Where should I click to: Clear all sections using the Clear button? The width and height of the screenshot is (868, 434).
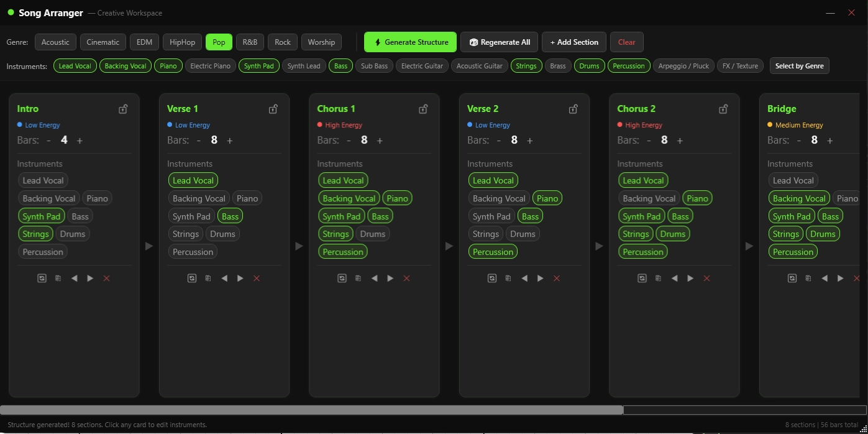click(x=627, y=42)
